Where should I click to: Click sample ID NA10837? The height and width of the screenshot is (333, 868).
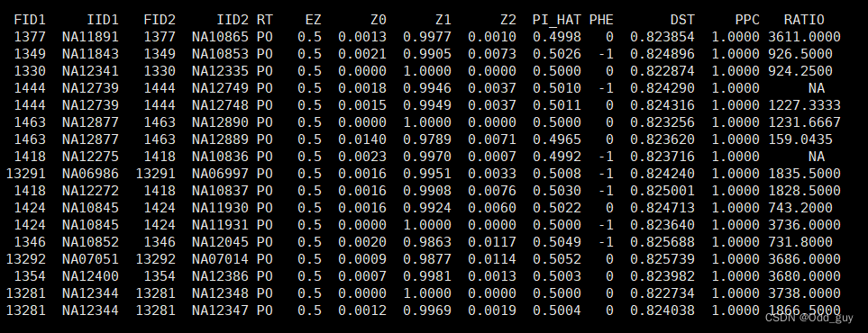coord(220,192)
